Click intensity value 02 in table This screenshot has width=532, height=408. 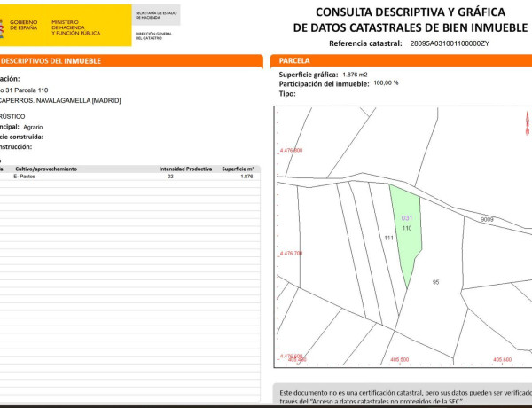tap(170, 177)
